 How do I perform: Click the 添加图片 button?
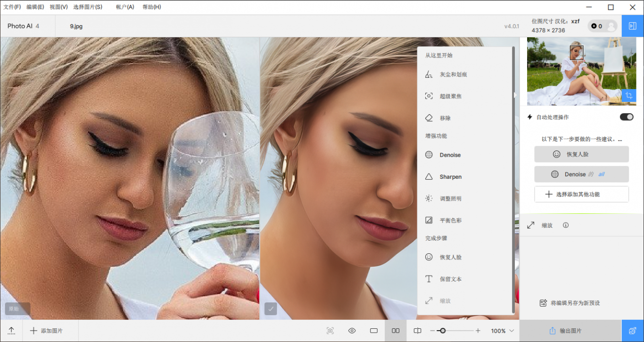coord(47,331)
